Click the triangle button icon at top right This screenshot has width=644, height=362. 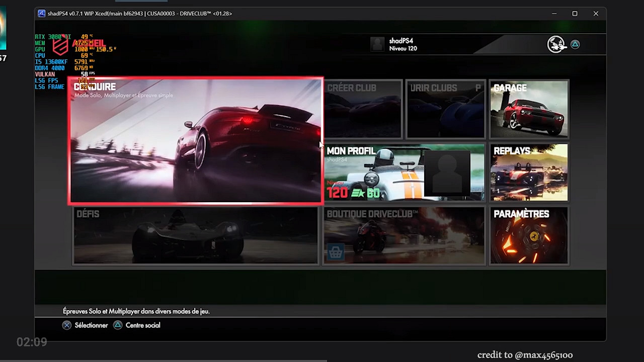pyautogui.click(x=575, y=45)
